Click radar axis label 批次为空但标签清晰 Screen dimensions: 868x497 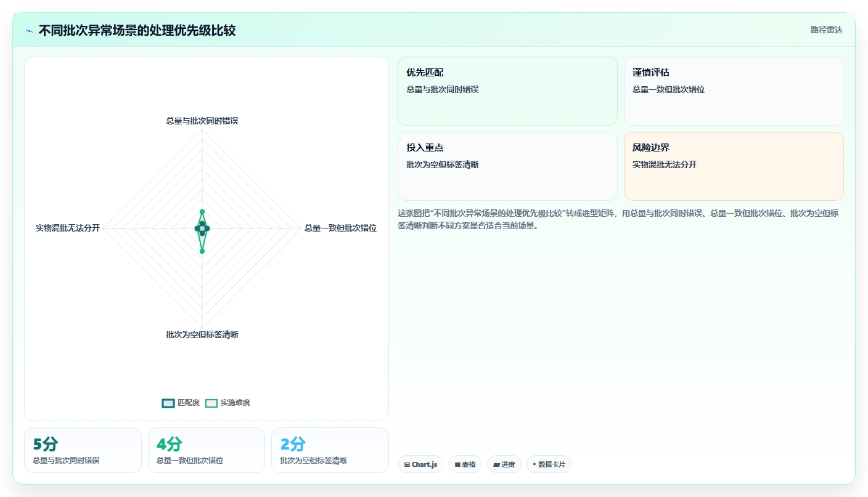click(202, 334)
